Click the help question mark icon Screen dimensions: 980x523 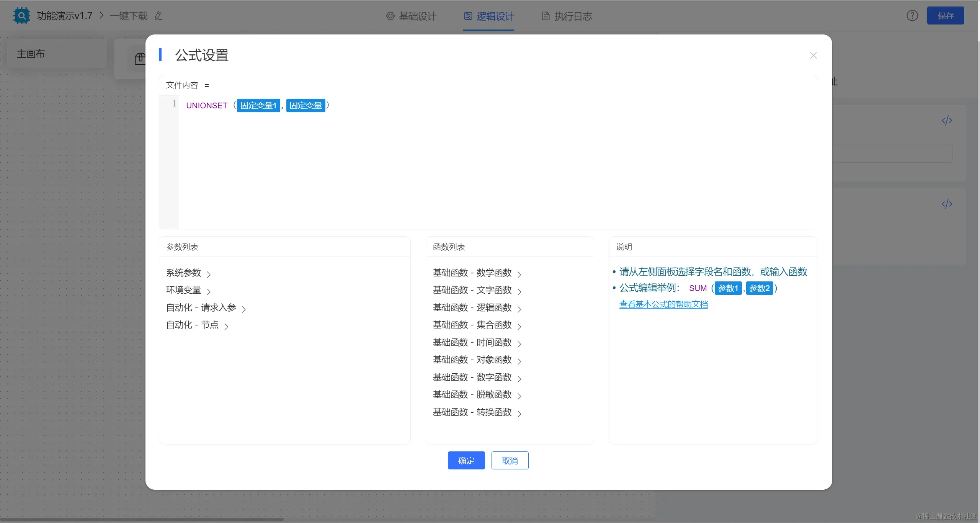(912, 16)
